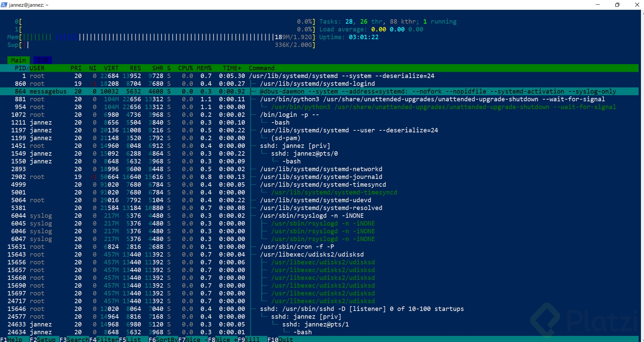Select the systemd-journald process row

pos(319,177)
